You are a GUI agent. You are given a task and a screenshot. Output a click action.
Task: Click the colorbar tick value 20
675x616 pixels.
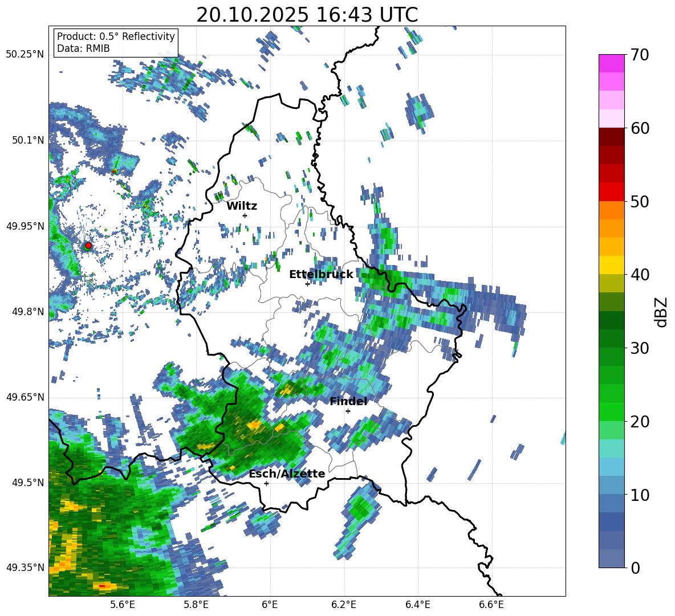pyautogui.click(x=640, y=421)
